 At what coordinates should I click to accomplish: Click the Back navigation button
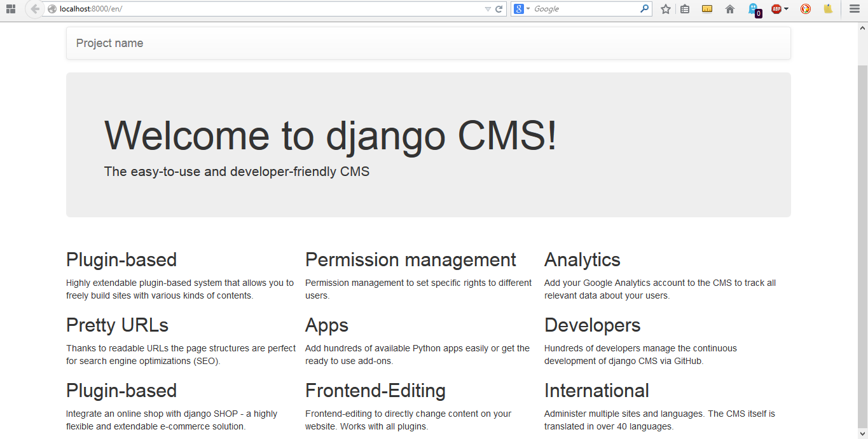point(35,9)
